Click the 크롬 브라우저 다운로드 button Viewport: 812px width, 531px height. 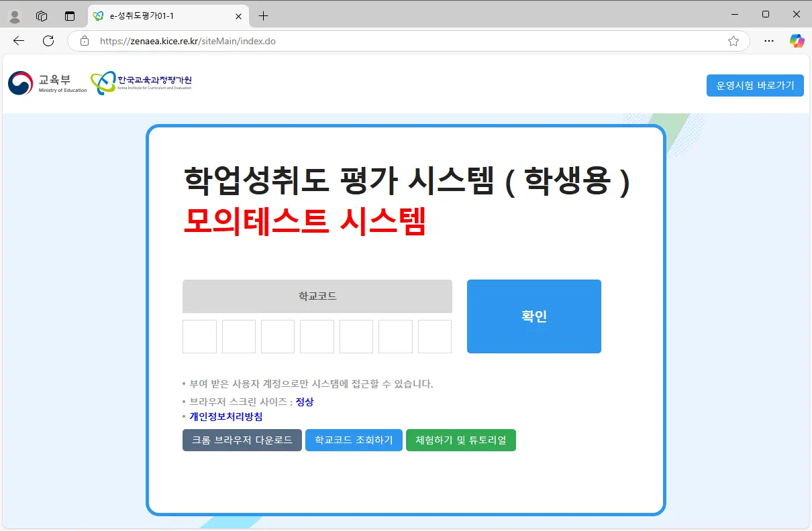tap(242, 440)
